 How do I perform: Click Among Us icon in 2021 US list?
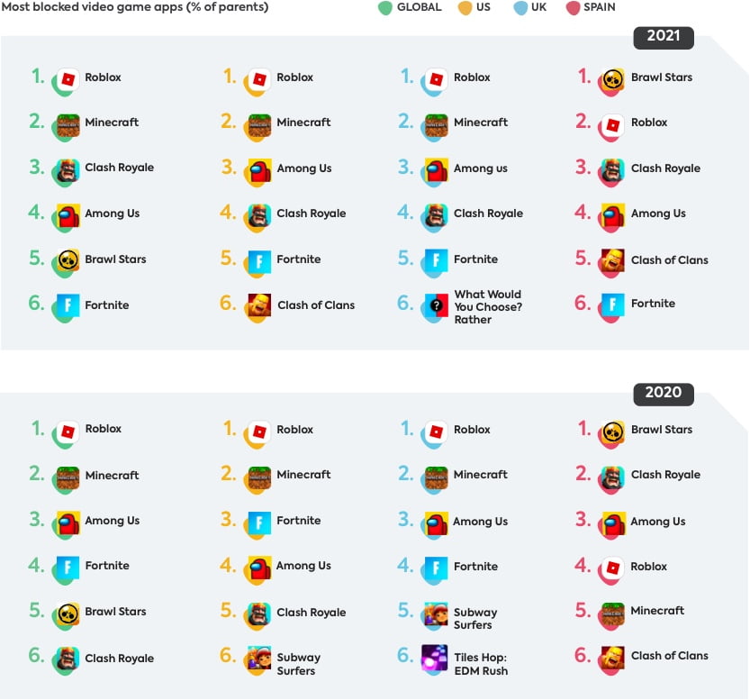tap(258, 169)
